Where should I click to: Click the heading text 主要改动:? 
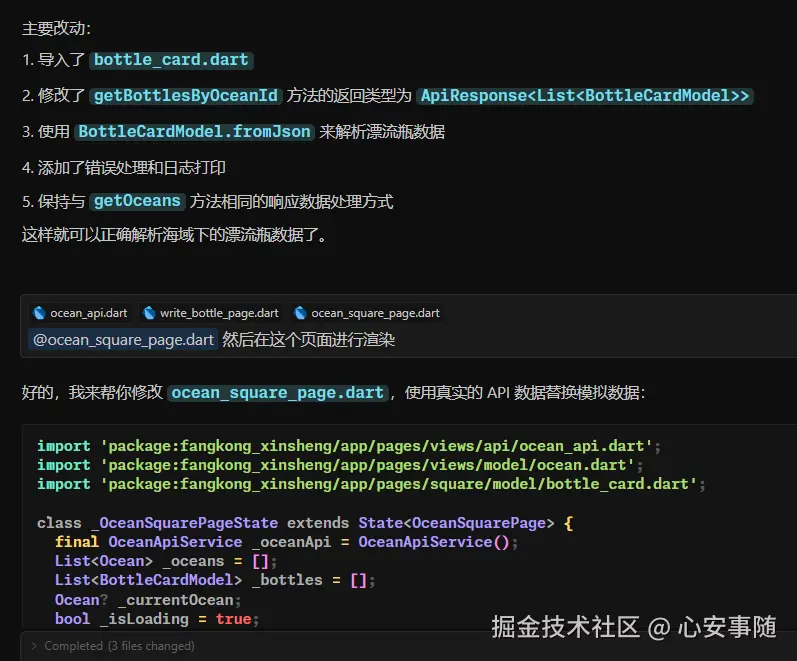coord(56,28)
